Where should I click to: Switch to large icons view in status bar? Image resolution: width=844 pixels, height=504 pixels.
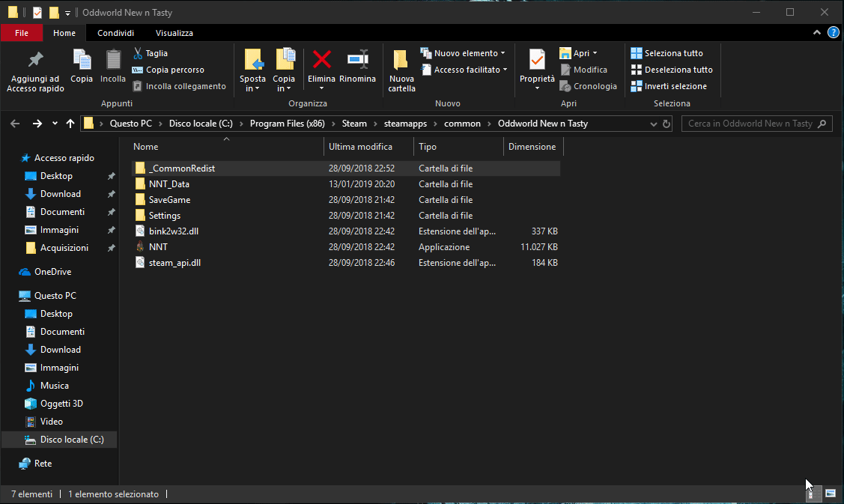click(x=831, y=494)
